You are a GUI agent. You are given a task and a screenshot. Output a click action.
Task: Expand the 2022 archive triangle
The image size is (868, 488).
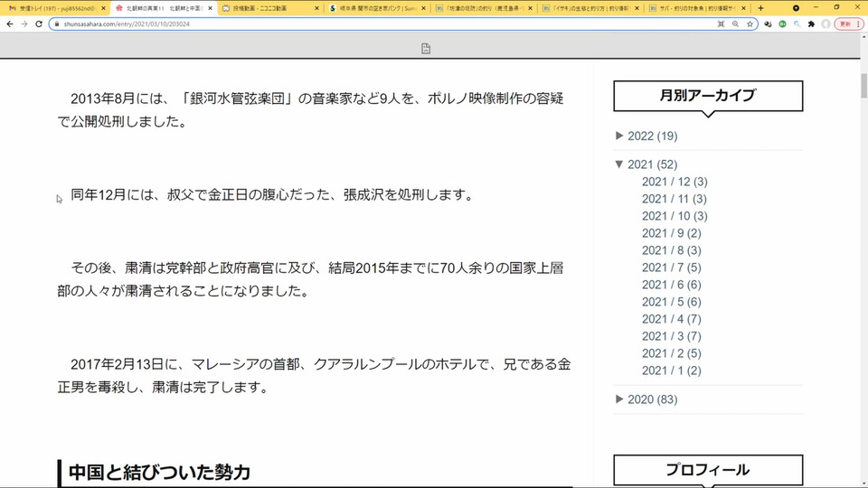click(x=619, y=136)
